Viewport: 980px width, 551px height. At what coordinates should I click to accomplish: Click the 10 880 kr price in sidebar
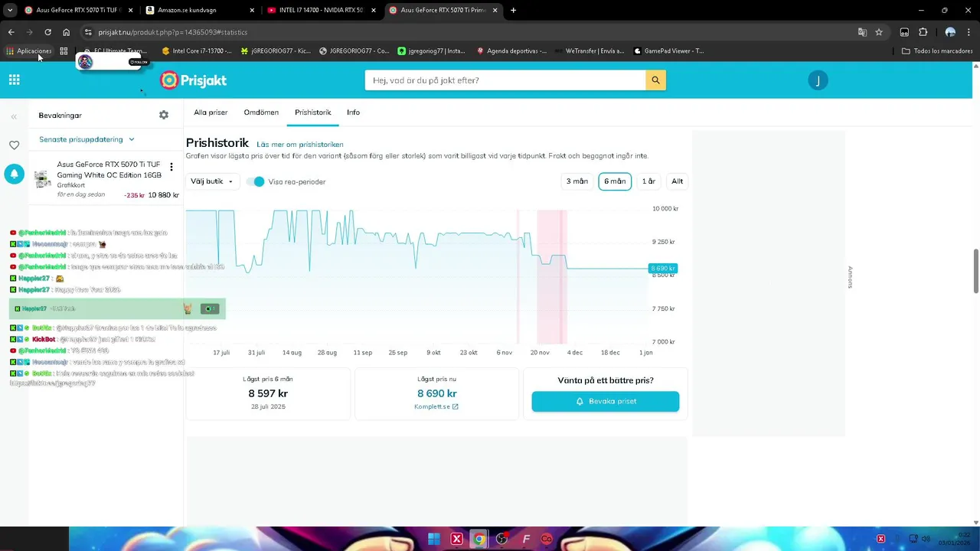(163, 195)
